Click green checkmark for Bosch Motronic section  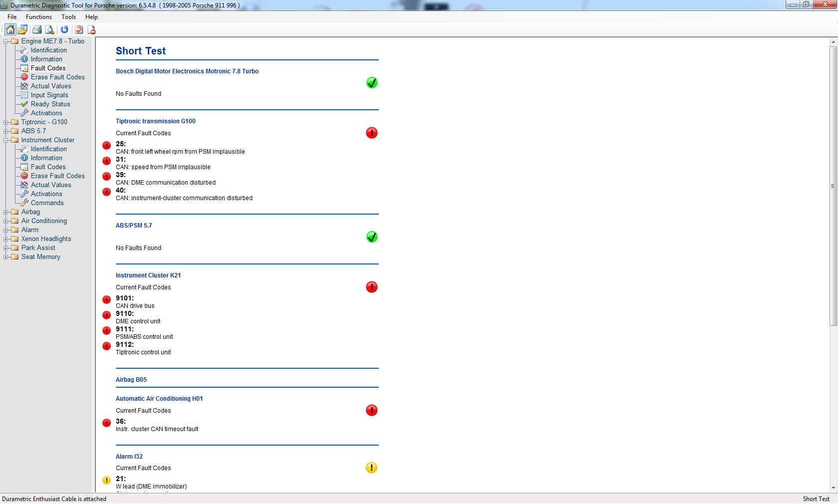372,82
